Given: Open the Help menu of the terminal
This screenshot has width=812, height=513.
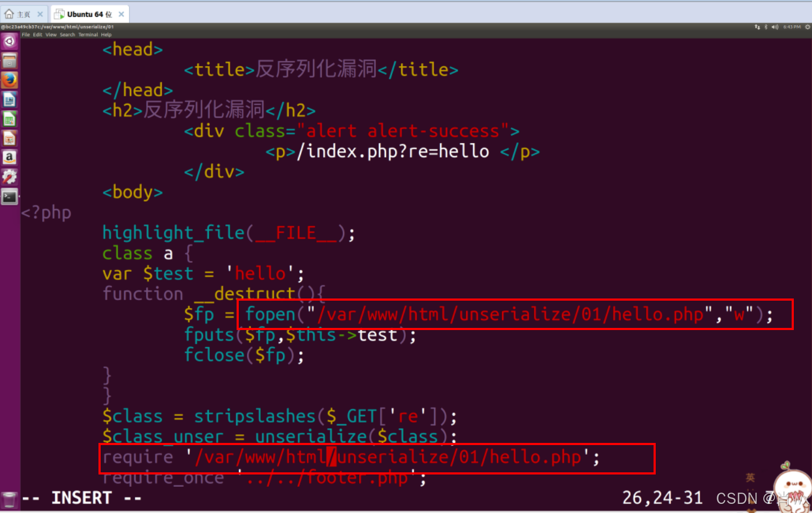Looking at the screenshot, I should tap(106, 34).
